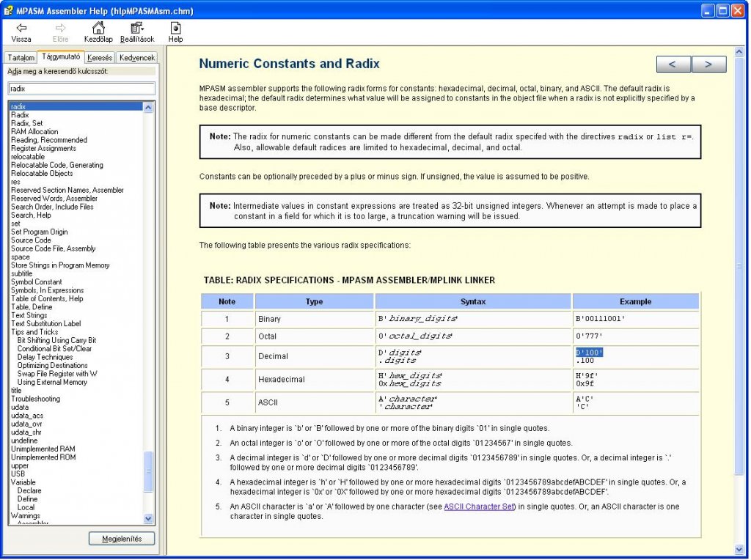Click index list scrollbar up arrow
751x560 pixels.
coord(148,107)
